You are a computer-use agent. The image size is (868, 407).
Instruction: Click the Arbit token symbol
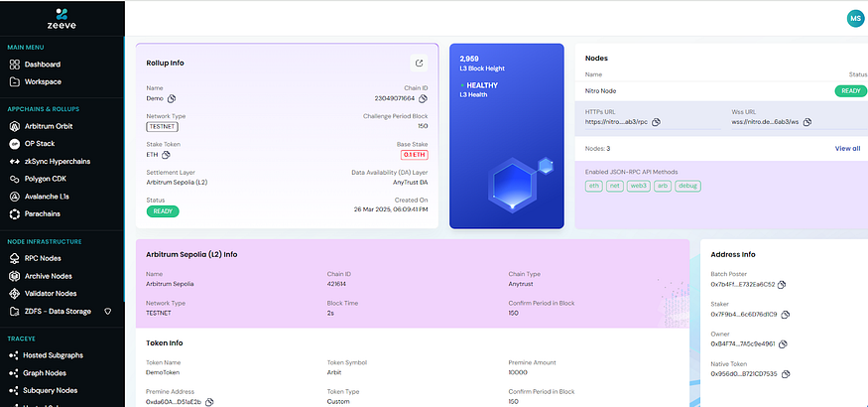pos(334,372)
